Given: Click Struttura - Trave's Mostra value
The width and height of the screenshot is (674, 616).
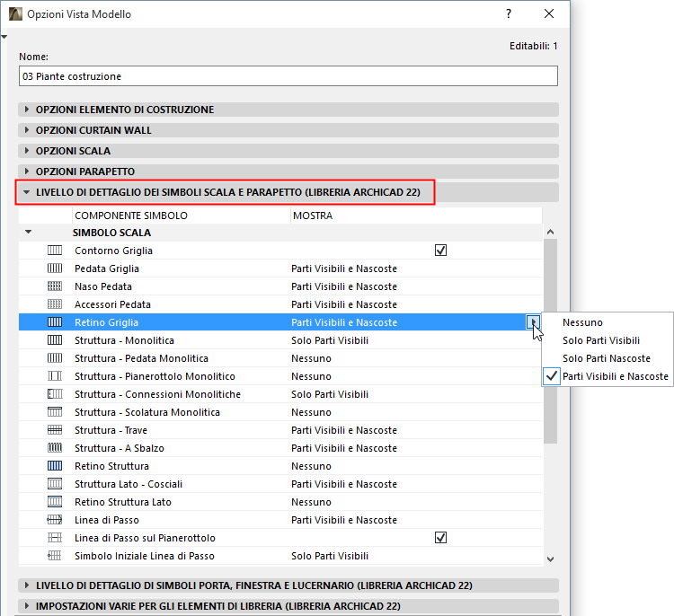Looking at the screenshot, I should 344,430.
